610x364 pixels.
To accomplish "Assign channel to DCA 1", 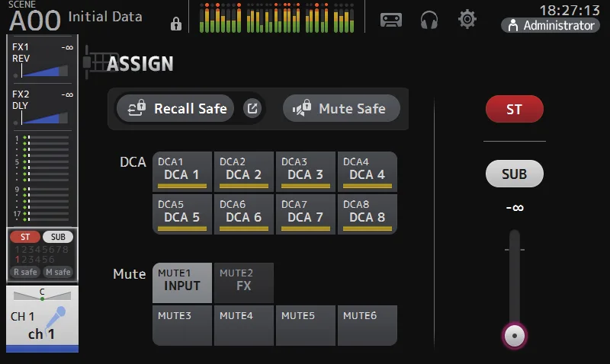I will point(182,171).
